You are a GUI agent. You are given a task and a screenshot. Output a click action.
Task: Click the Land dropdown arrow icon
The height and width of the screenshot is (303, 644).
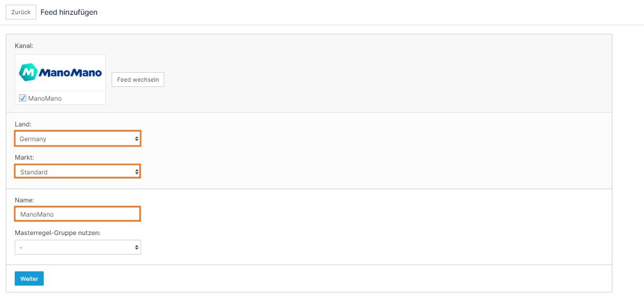coord(136,139)
